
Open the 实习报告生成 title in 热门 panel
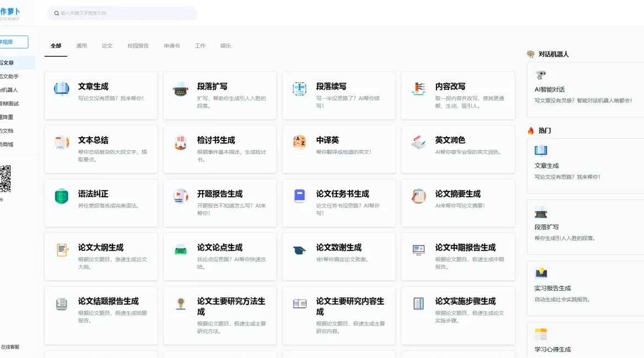pyautogui.click(x=553, y=288)
